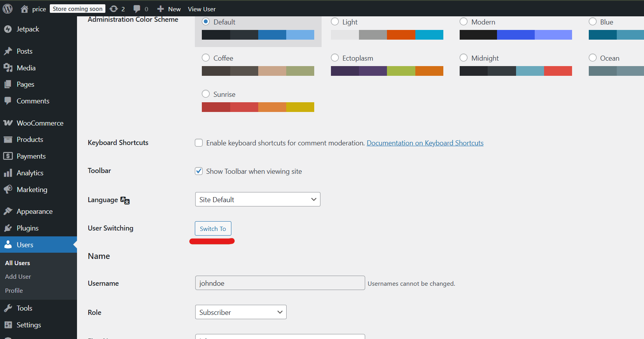
Task: Open the updates icon in toolbar
Action: point(114,9)
